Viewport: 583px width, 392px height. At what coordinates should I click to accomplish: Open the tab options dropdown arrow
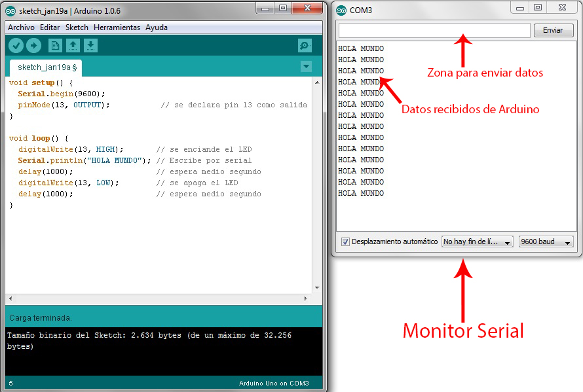coord(306,67)
